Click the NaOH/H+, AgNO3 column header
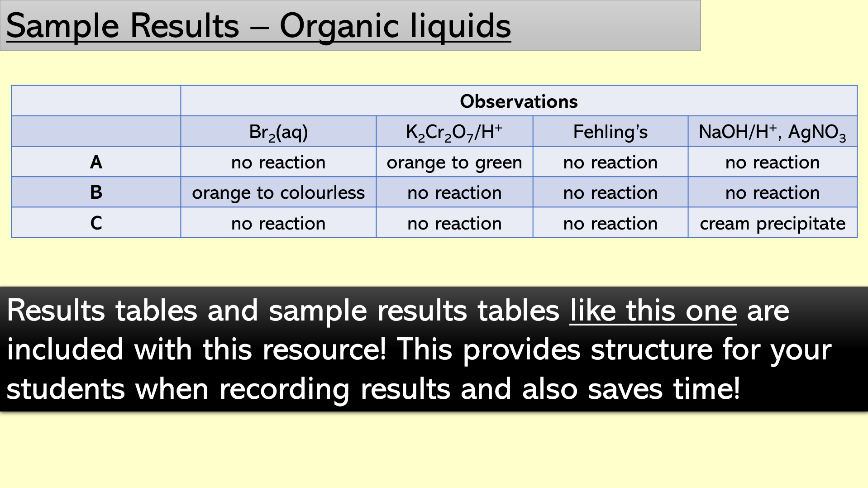 tap(773, 131)
